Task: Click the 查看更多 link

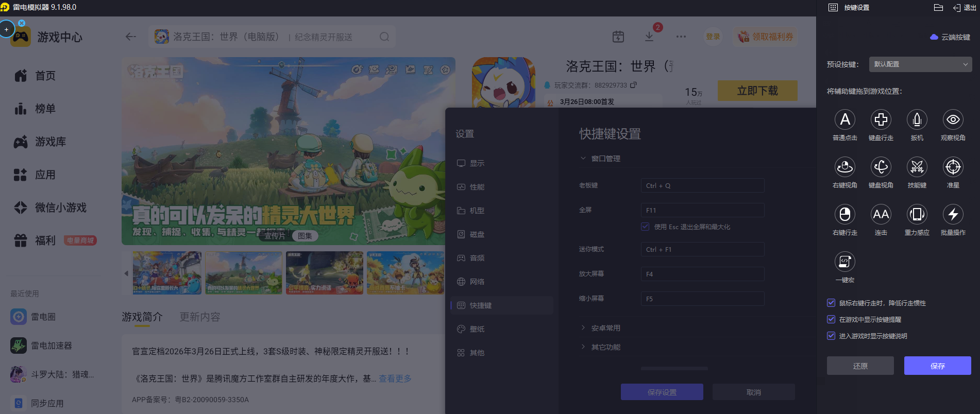Action: click(395, 378)
